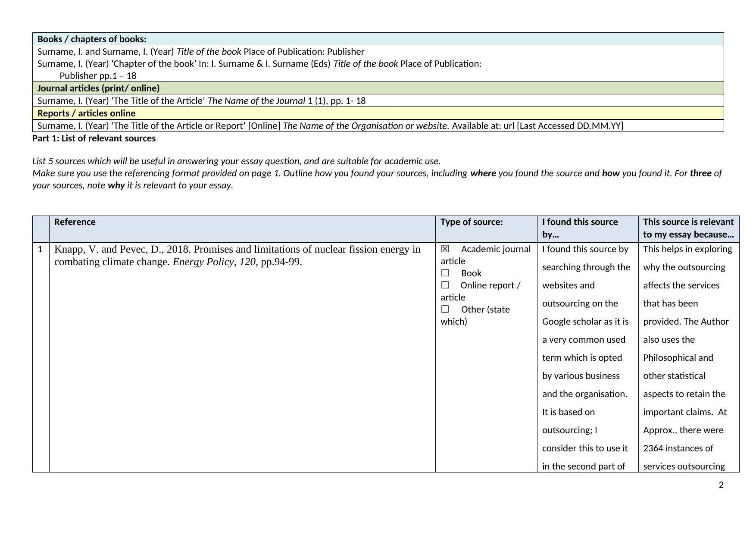This screenshot has height=535, width=756.
Task: Click 'by various business' text
Action: 581,376
